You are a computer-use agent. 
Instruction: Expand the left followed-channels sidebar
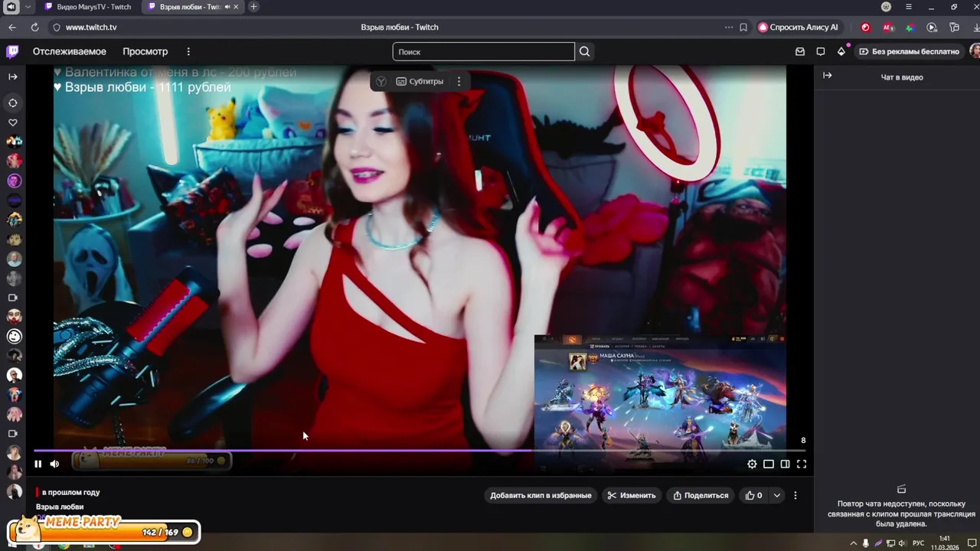(13, 77)
